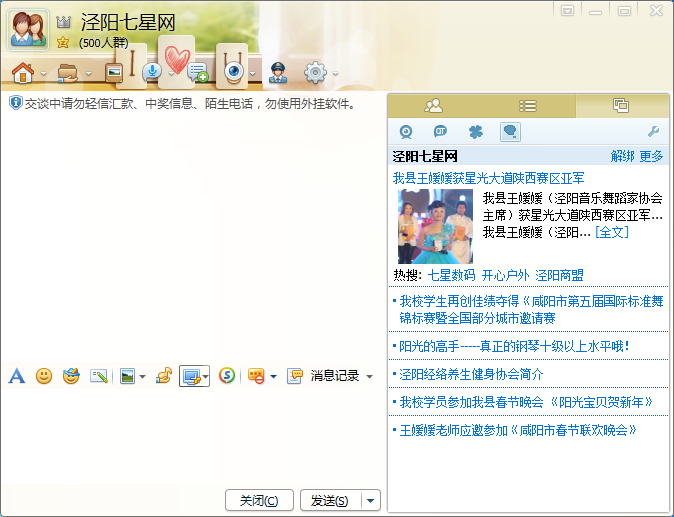Click the star icon next to 500人群
The image size is (674, 517).
[x=63, y=42]
